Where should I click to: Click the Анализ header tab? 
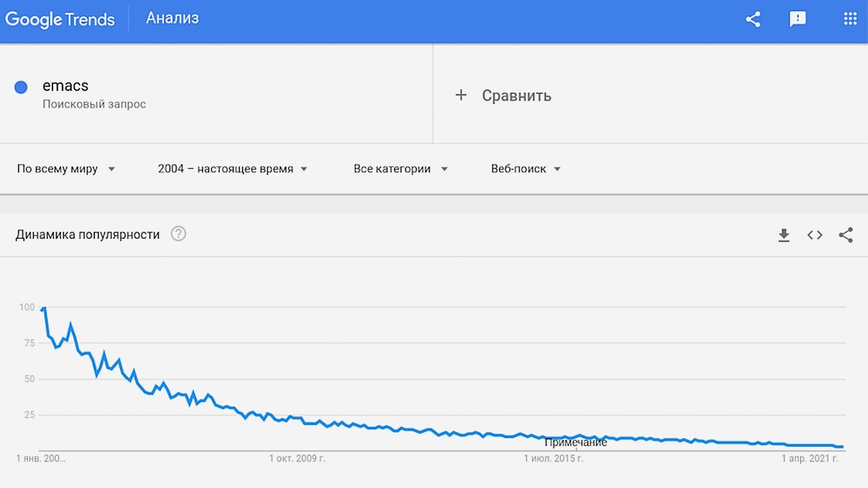(x=172, y=18)
